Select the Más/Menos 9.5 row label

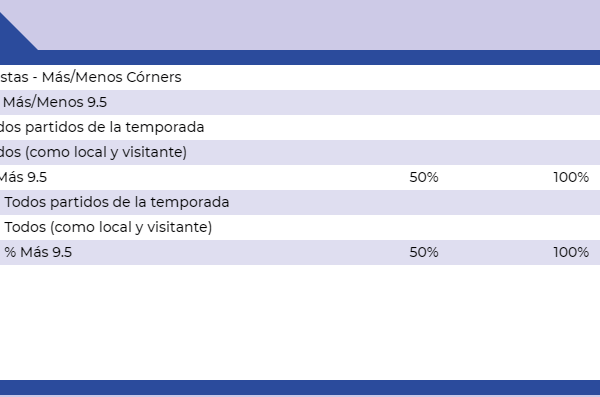pyautogui.click(x=55, y=102)
